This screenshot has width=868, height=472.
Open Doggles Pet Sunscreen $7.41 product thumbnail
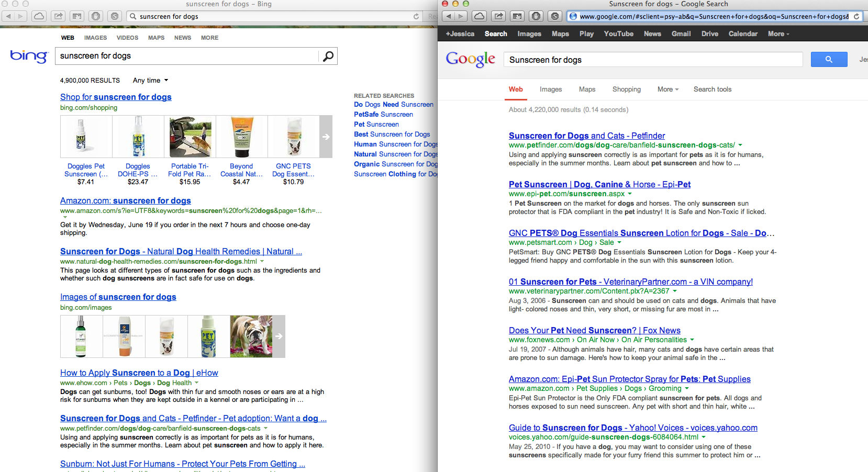(86, 137)
